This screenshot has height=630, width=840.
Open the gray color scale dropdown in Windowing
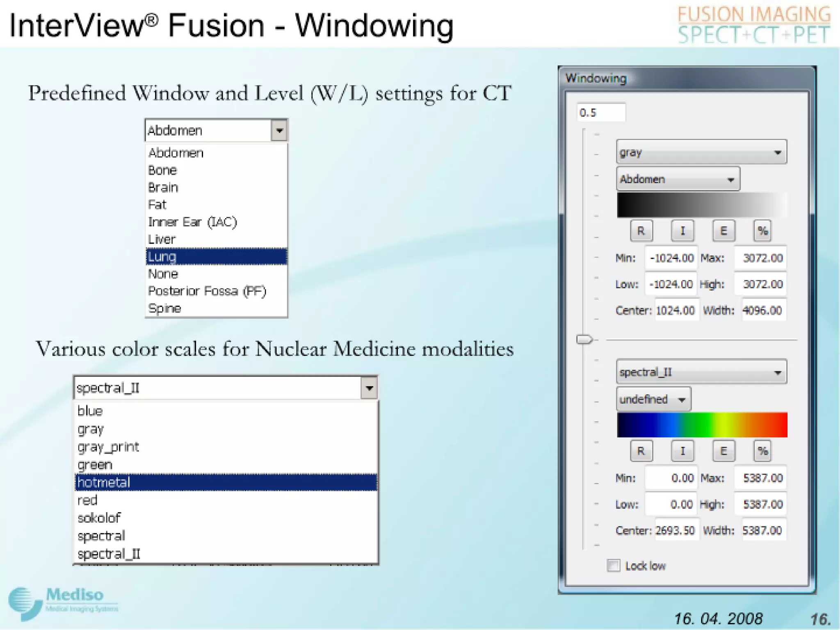(701, 152)
